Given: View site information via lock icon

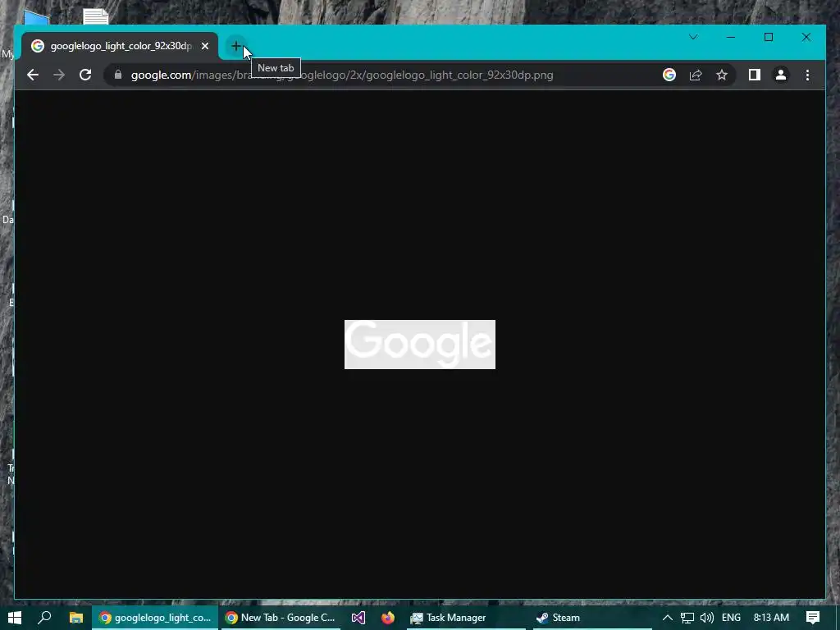Looking at the screenshot, I should [118, 75].
